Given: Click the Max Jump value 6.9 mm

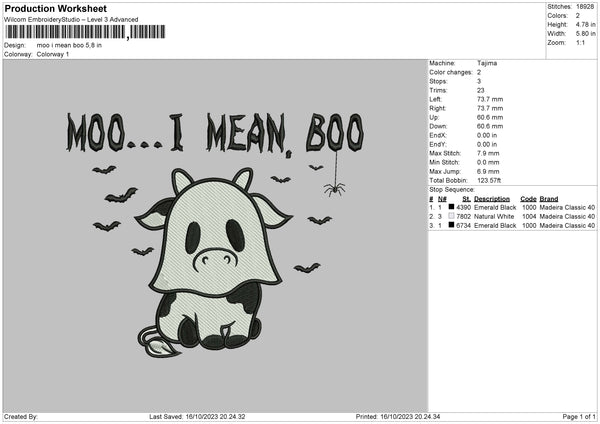Looking at the screenshot, I should [488, 172].
